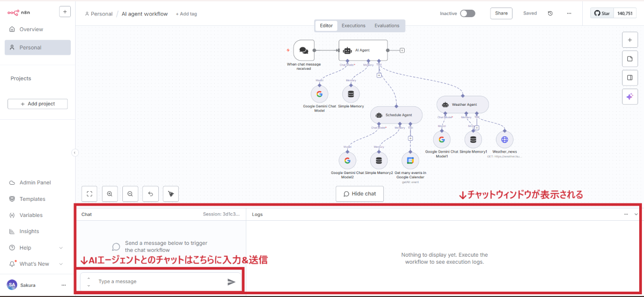Click the Add project button
Screen dimensions: 644x297
pos(38,104)
